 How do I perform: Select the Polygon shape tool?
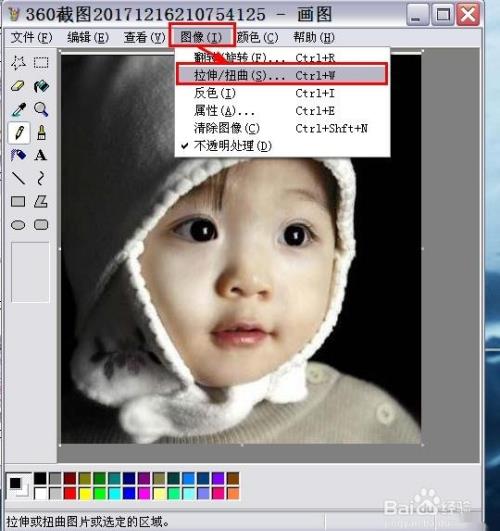41,201
